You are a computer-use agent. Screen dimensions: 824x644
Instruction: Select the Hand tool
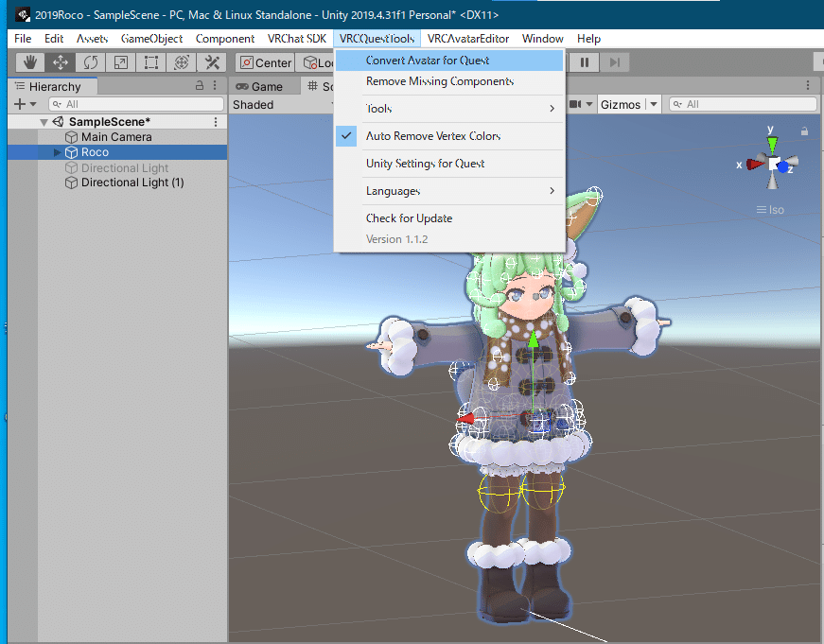pos(30,62)
